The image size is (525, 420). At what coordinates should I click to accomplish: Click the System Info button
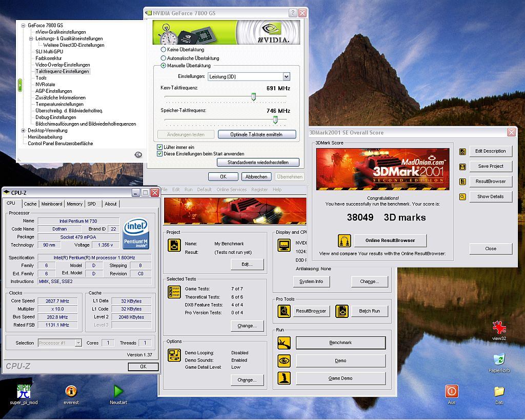coord(311,282)
